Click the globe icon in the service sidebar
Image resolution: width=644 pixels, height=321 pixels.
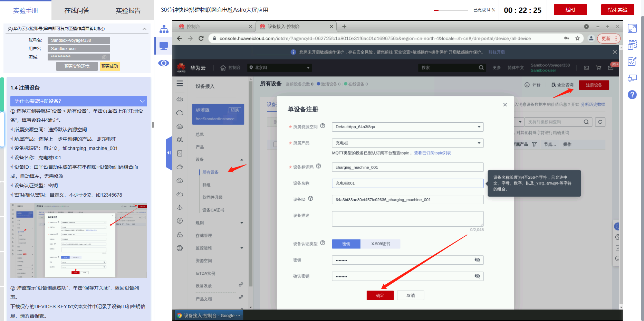point(180,248)
